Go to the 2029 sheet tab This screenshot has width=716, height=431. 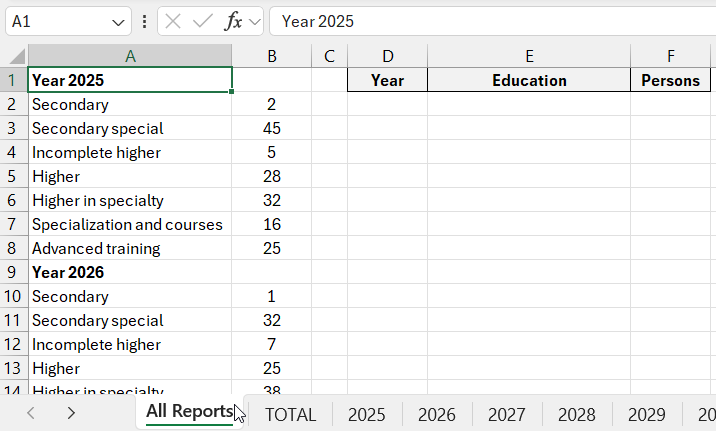click(x=647, y=414)
